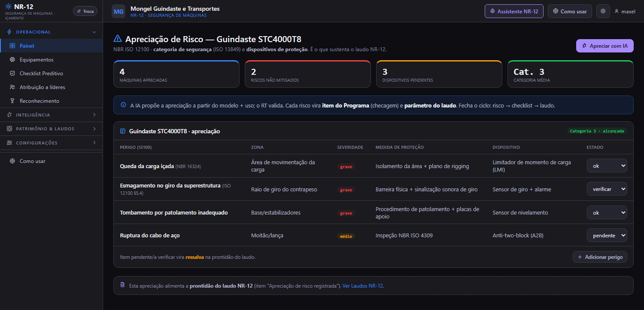Click the MG company avatar badge
Viewport: 644px width, 310px height.
(118, 11)
